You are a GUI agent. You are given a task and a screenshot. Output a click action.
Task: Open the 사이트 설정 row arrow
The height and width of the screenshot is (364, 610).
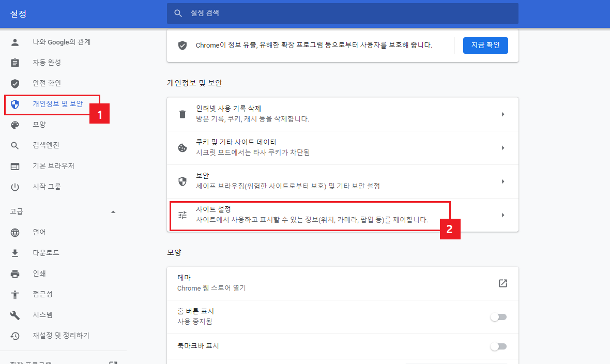click(x=502, y=215)
